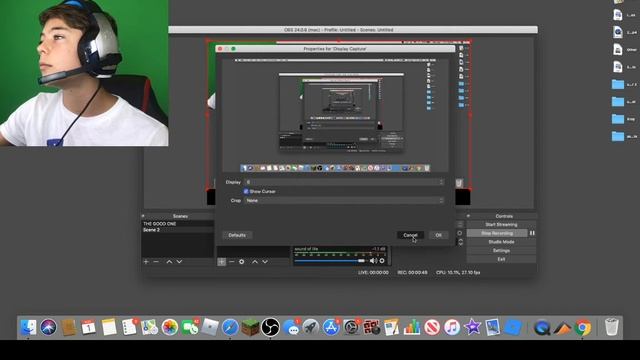640x360 pixels.
Task: Open System Preferences in the Dock
Action: tap(351, 327)
